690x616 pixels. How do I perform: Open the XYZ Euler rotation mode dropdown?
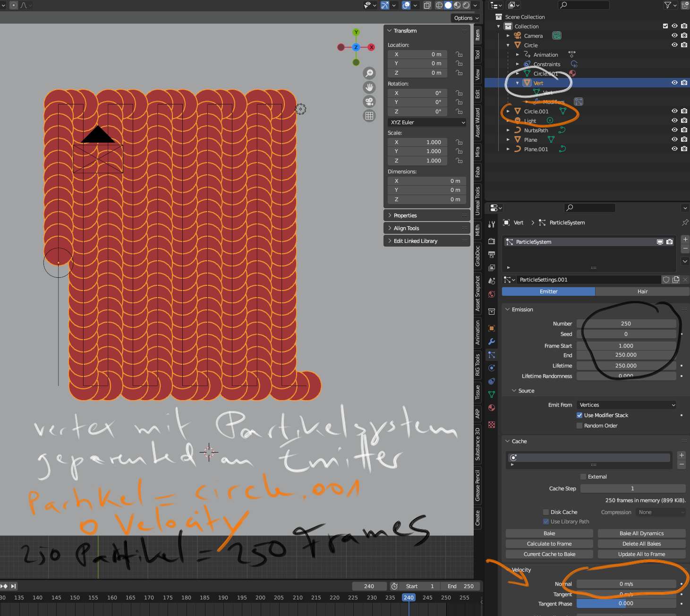coord(427,122)
